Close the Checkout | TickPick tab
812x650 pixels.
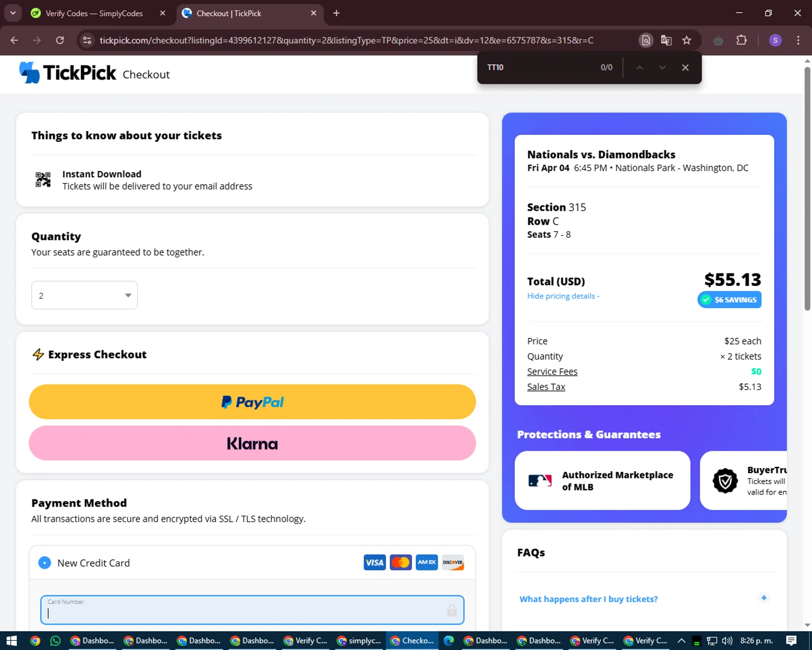[x=313, y=13]
